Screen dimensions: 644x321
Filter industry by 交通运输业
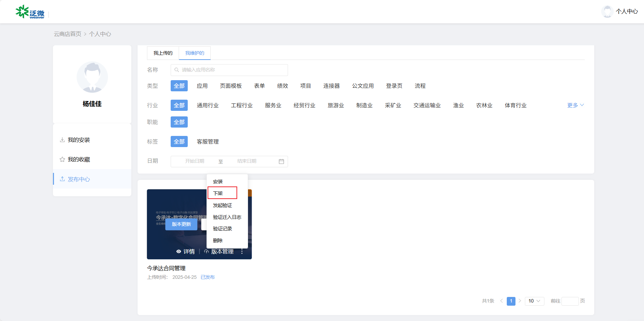(427, 105)
